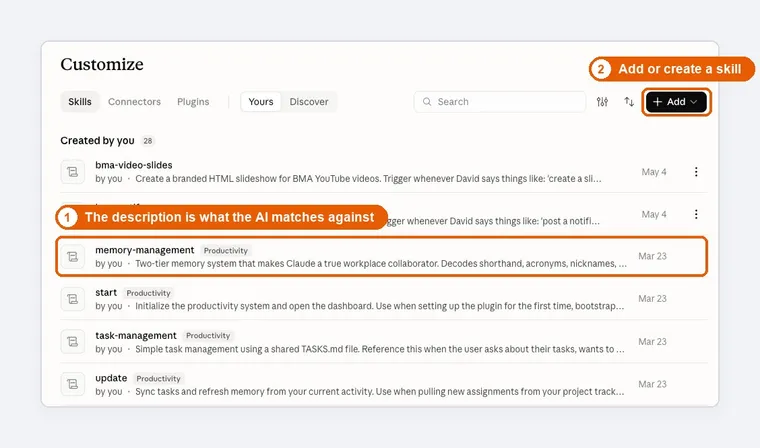Image resolution: width=760 pixels, height=448 pixels.
Task: Click the update skill icon
Action: click(x=73, y=384)
